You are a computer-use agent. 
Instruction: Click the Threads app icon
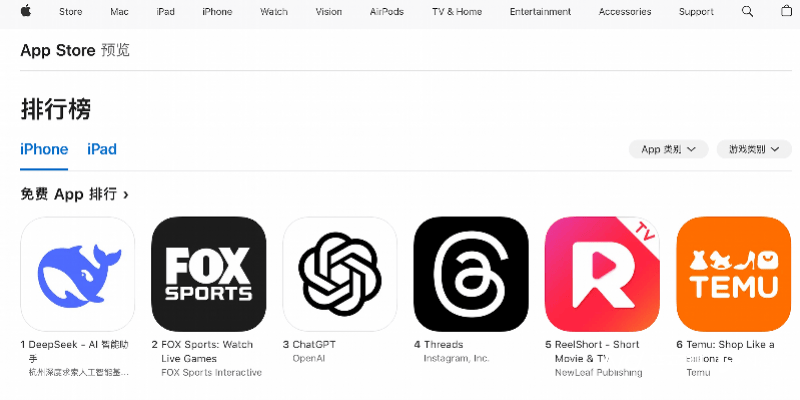pos(471,274)
